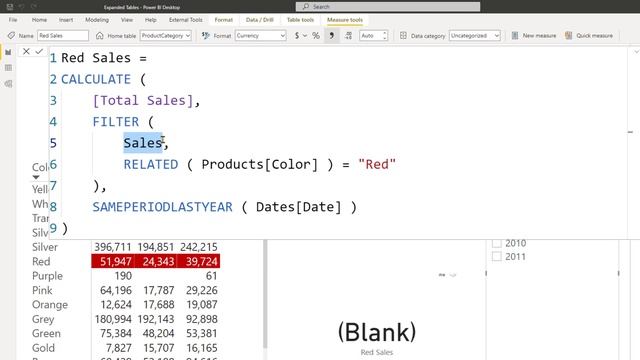Switch to the Data view icon in the sidebar

click(8, 68)
